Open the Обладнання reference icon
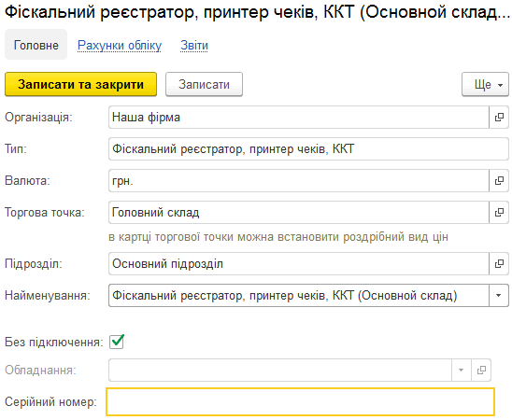The image size is (512, 420). click(x=481, y=370)
